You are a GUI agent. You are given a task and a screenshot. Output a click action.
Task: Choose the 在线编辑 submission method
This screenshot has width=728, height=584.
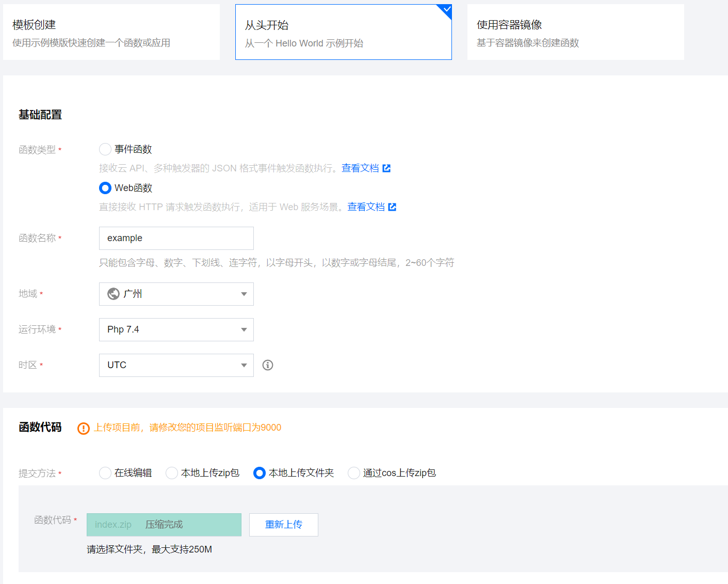click(105, 472)
